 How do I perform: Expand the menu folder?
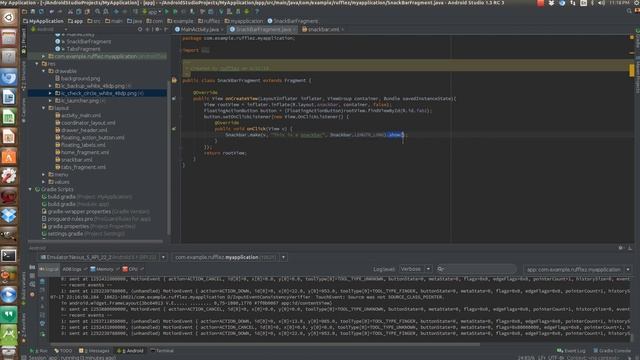pos(44,174)
